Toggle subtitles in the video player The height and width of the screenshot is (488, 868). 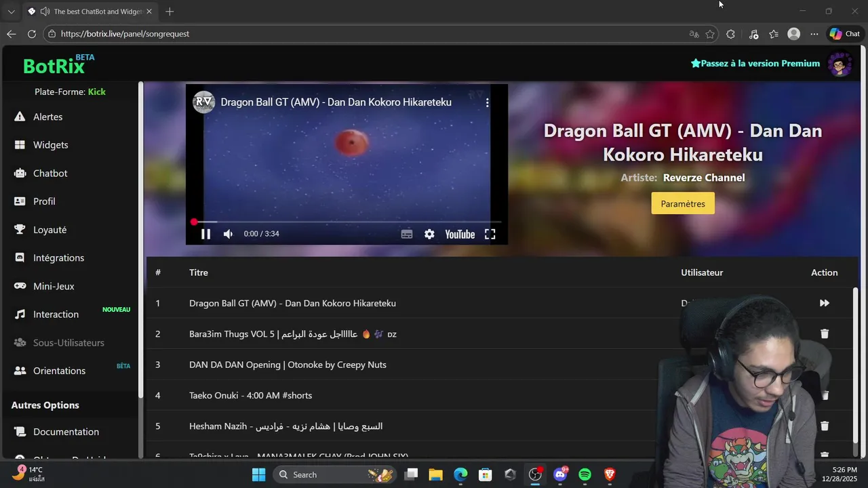(407, 234)
